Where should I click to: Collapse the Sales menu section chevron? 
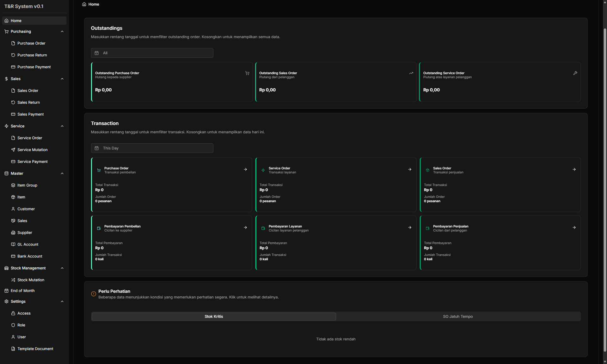click(62, 79)
